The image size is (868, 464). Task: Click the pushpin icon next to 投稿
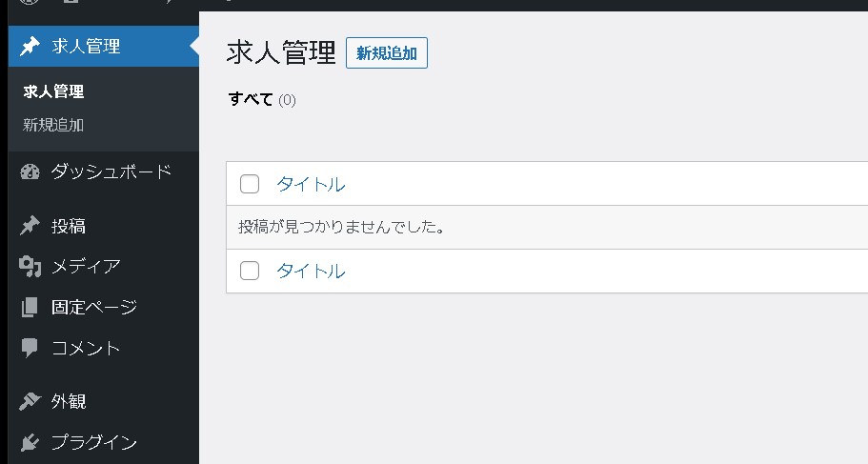point(30,226)
